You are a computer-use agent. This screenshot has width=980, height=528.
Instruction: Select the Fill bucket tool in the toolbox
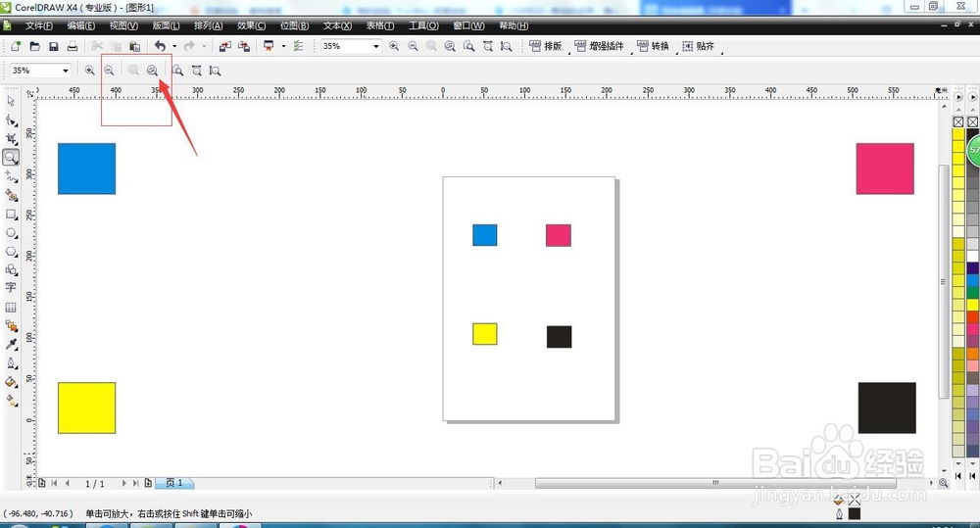pyautogui.click(x=11, y=382)
